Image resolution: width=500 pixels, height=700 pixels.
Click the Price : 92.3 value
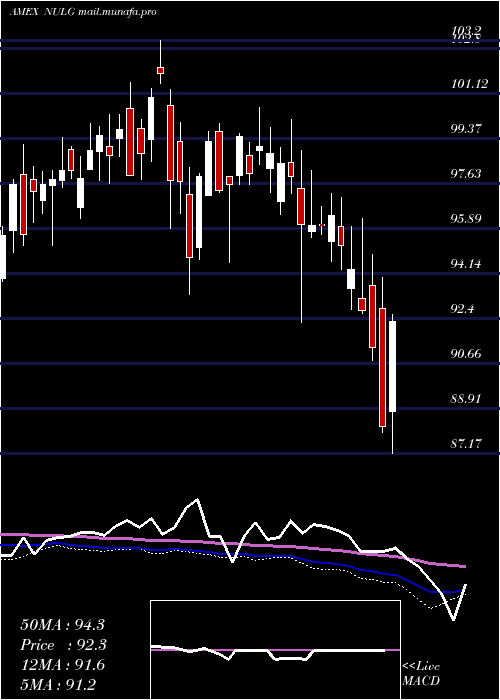point(62,645)
